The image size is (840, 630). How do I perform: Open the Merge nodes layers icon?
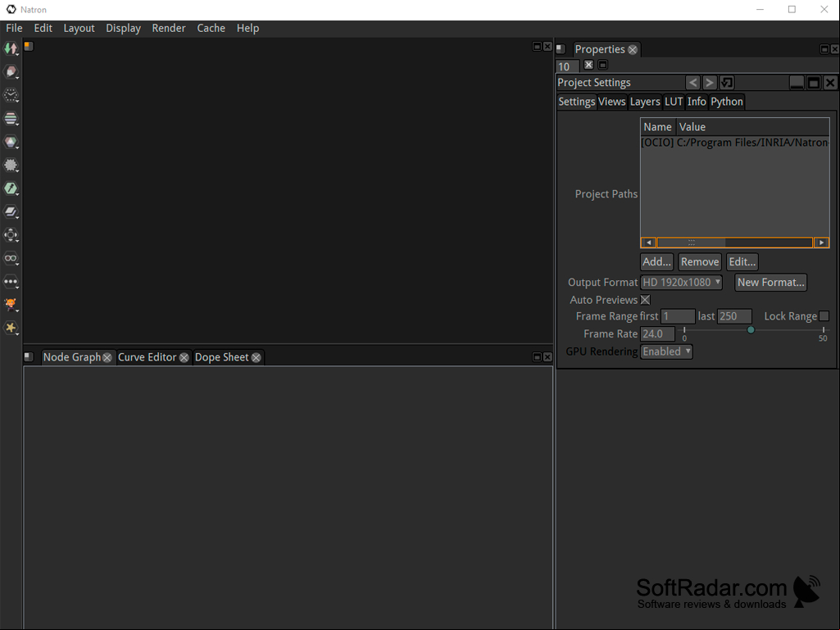tap(11, 211)
